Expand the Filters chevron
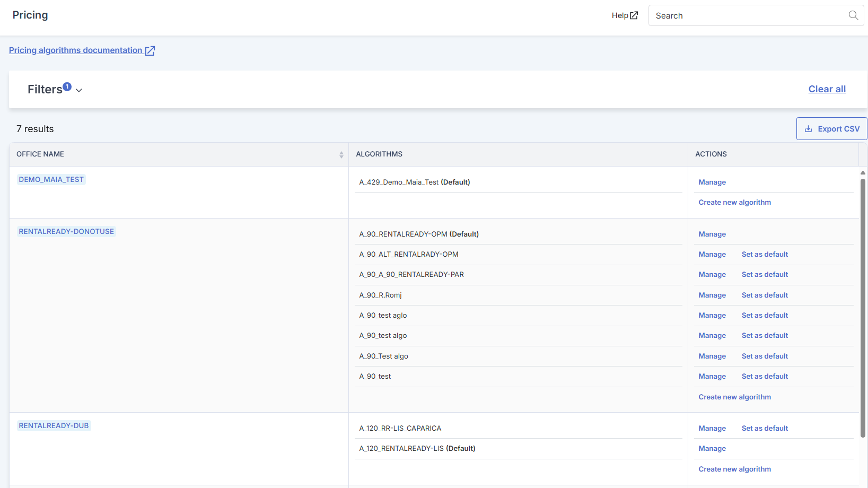868x488 pixels. pos(79,90)
